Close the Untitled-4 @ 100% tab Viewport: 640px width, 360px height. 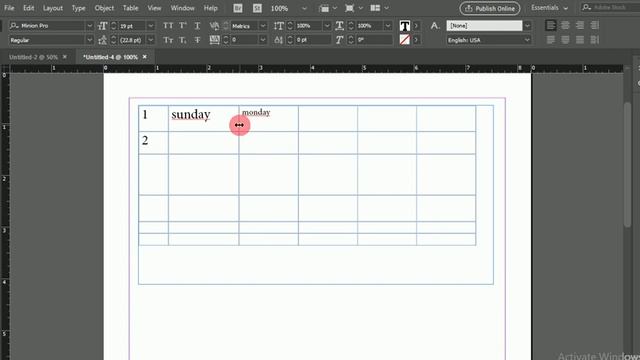point(144,57)
